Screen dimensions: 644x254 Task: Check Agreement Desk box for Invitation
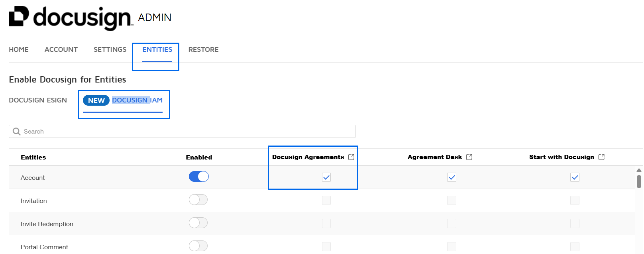click(x=452, y=200)
